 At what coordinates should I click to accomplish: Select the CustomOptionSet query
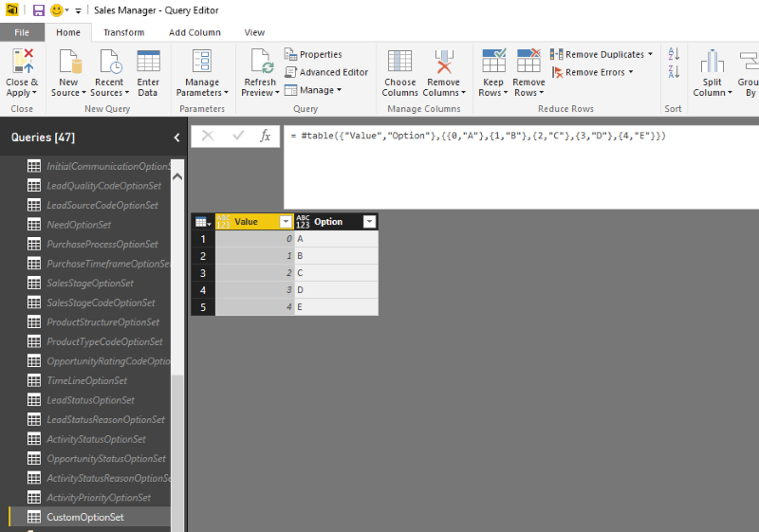pos(90,517)
